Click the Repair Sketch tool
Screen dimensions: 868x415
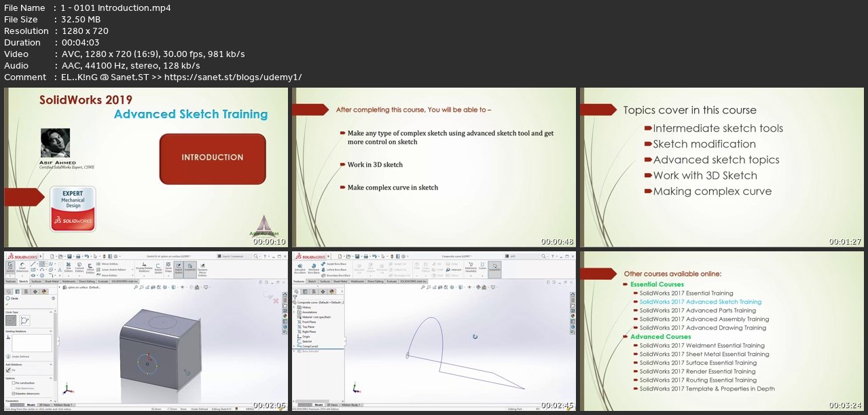tap(158, 268)
